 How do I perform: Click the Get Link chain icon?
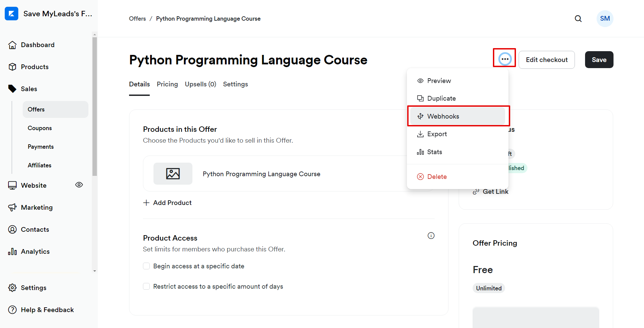[x=476, y=191]
